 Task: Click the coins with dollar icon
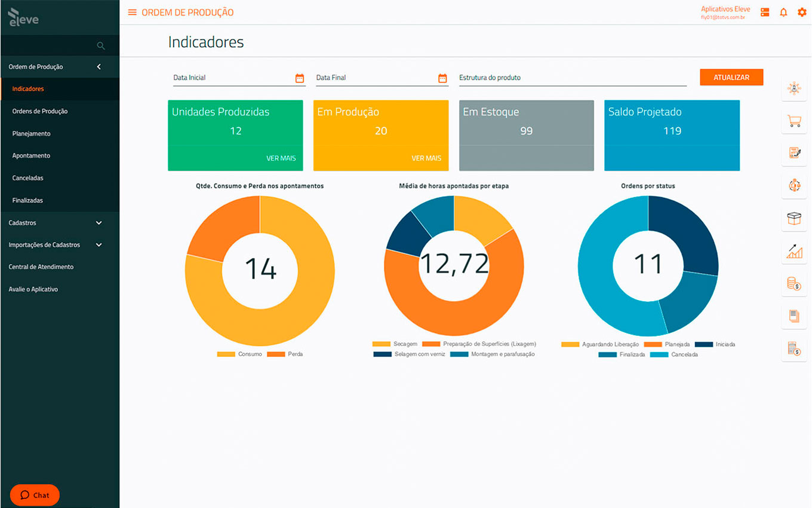pos(794,284)
